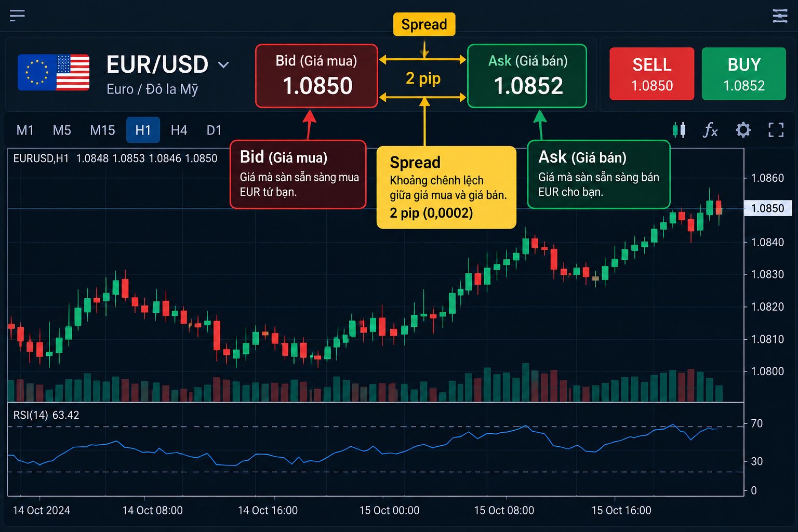Click the 1.0830 price axis label
The width and height of the screenshot is (798, 532).
(x=767, y=274)
